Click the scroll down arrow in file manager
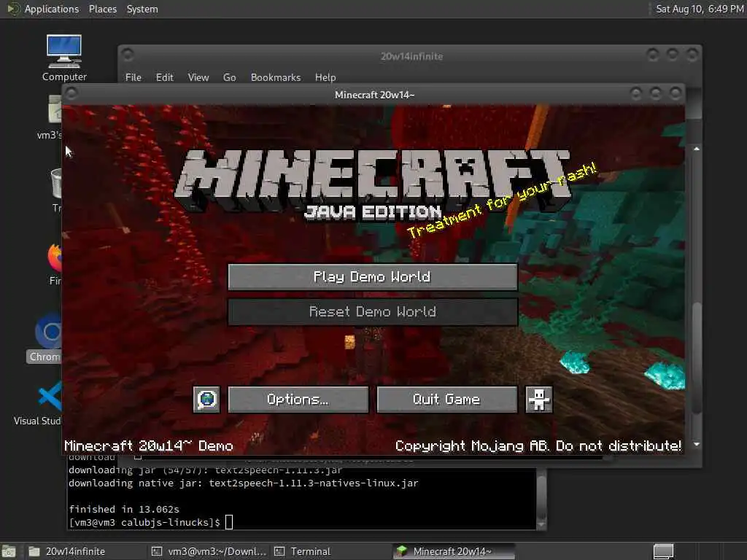Viewport: 747px width, 560px height. coord(697,444)
